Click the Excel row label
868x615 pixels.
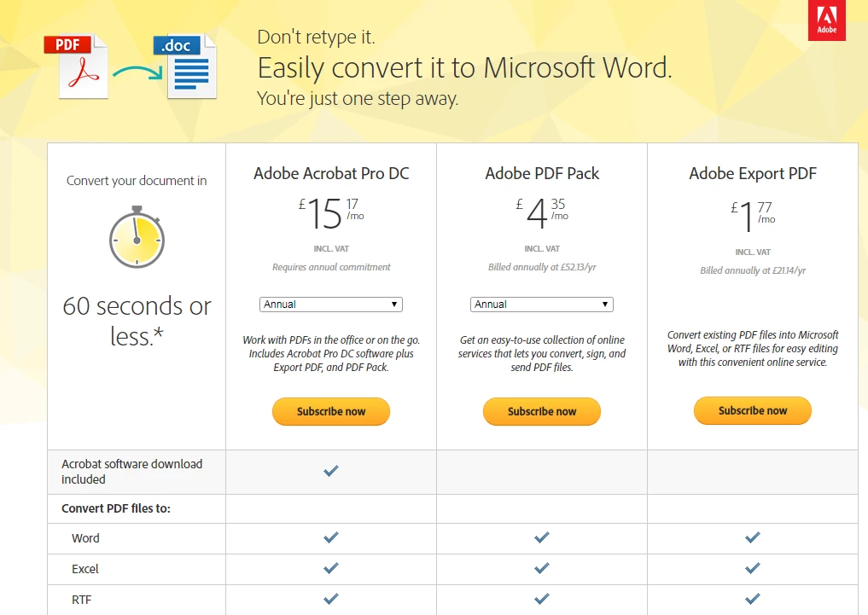tap(84, 569)
